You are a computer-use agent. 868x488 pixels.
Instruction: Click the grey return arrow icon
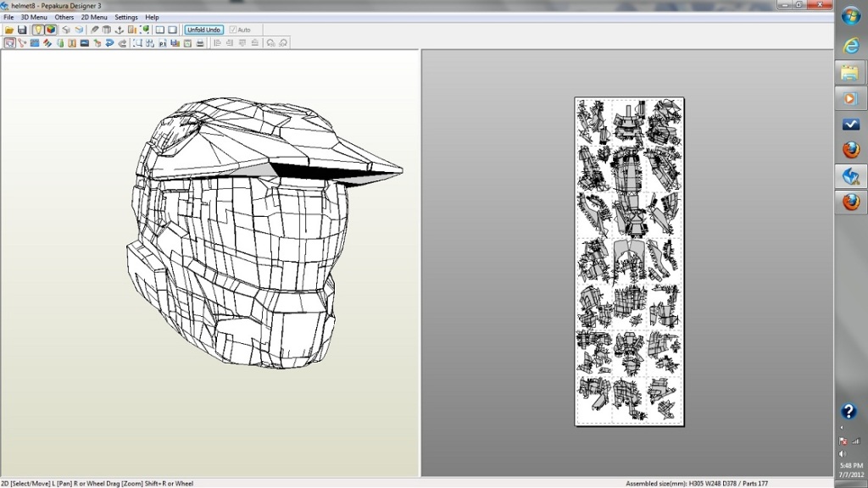pyautogui.click(x=122, y=42)
